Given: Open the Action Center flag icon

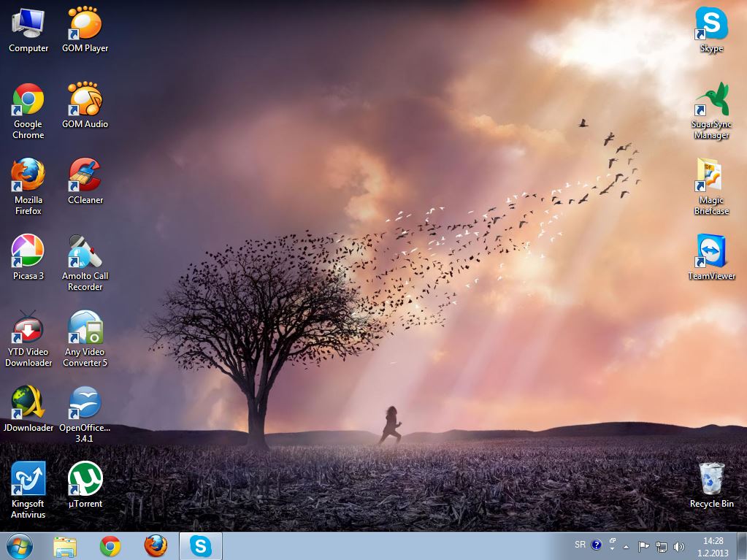Looking at the screenshot, I should pos(643,547).
